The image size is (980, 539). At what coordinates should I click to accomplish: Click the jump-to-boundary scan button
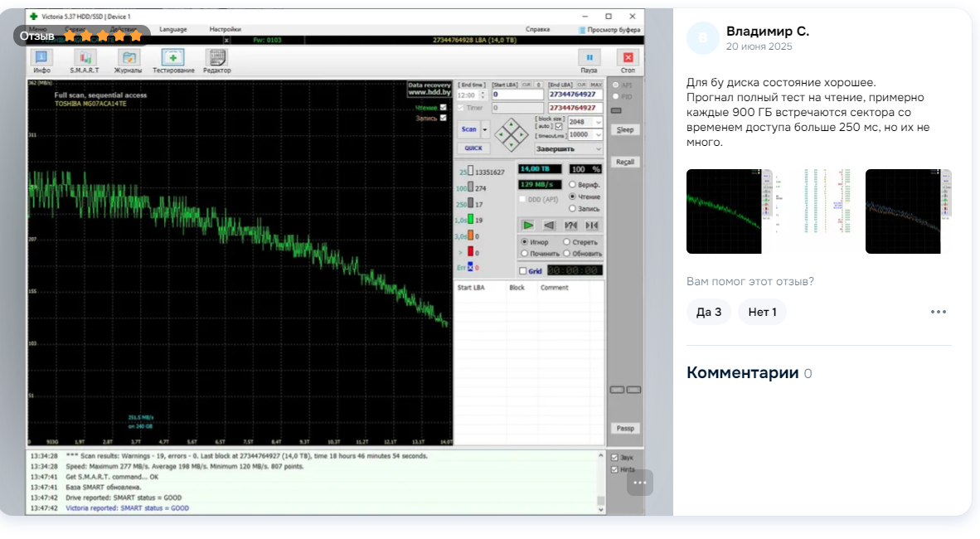click(592, 225)
